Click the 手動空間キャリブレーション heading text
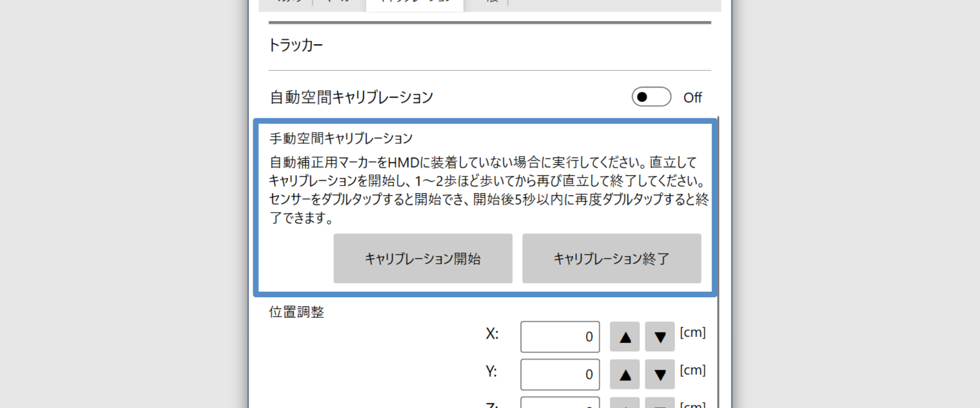 tap(341, 138)
